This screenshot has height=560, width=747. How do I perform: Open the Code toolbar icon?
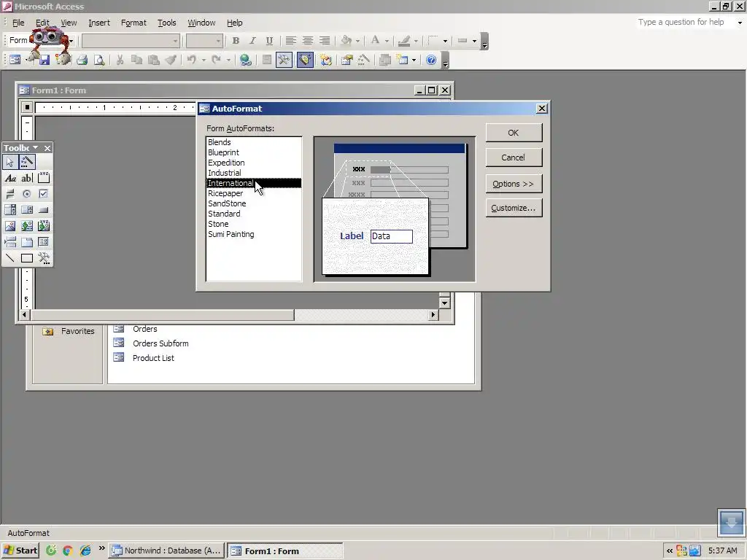326,60
